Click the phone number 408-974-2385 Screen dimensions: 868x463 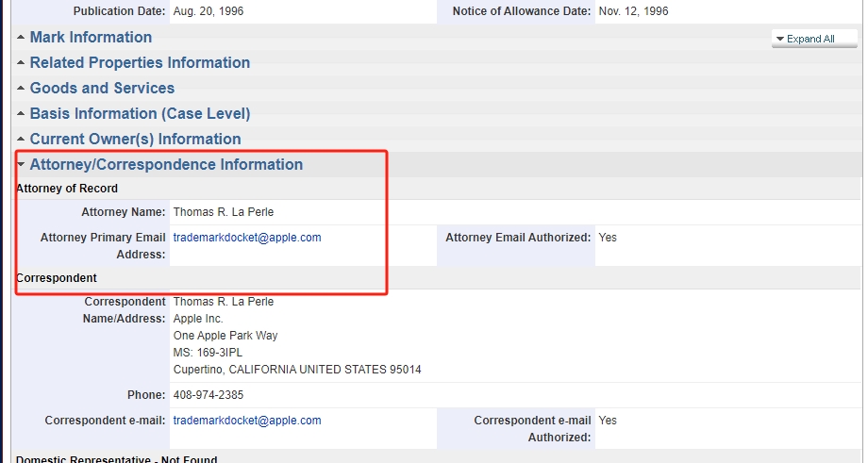coord(209,395)
